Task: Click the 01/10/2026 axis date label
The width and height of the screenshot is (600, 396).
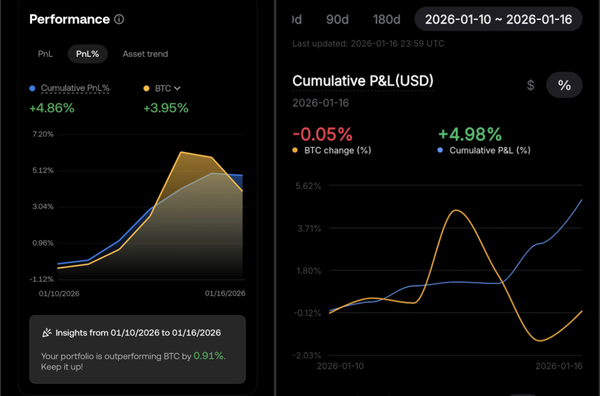Action: (x=59, y=293)
